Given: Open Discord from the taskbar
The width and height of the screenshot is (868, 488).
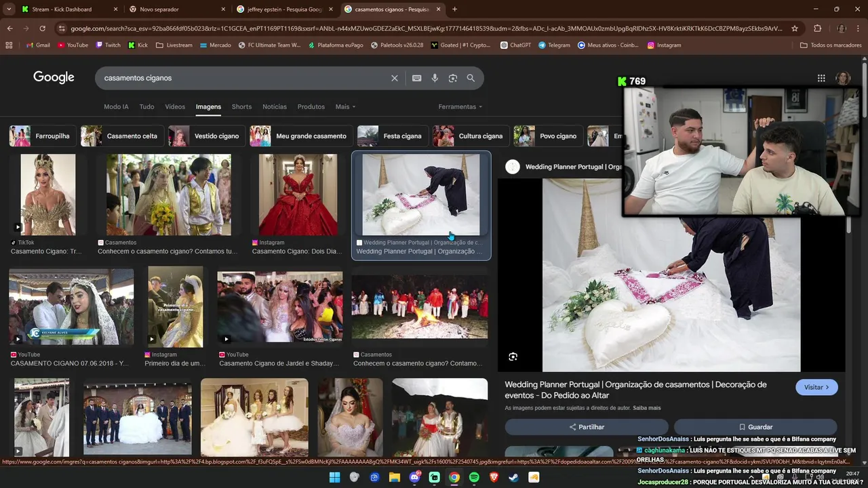Looking at the screenshot, I should pos(414,477).
